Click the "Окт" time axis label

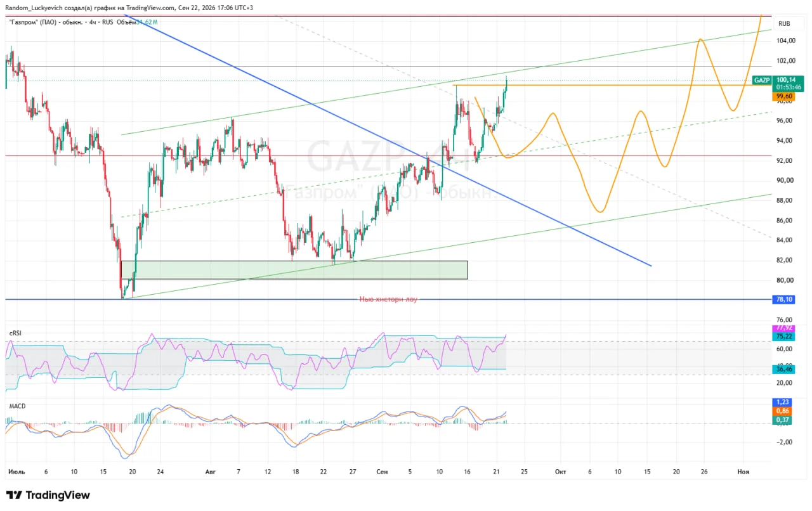tap(560, 472)
